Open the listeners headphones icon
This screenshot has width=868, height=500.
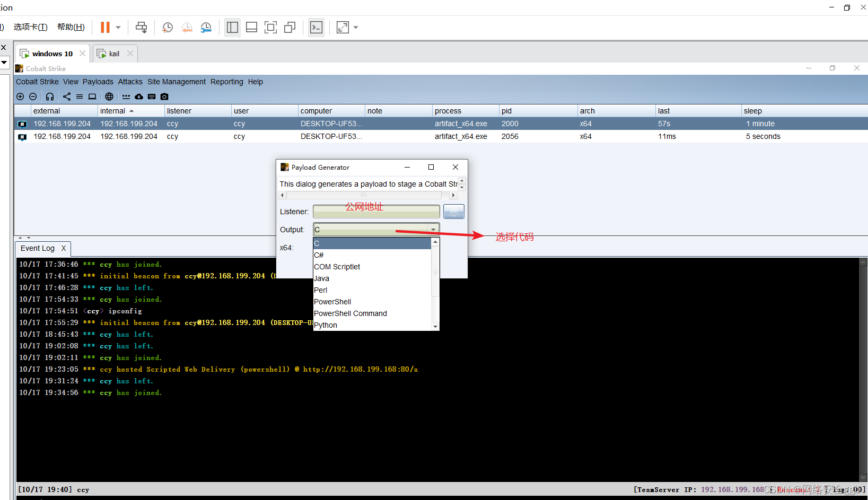pyautogui.click(x=50, y=97)
